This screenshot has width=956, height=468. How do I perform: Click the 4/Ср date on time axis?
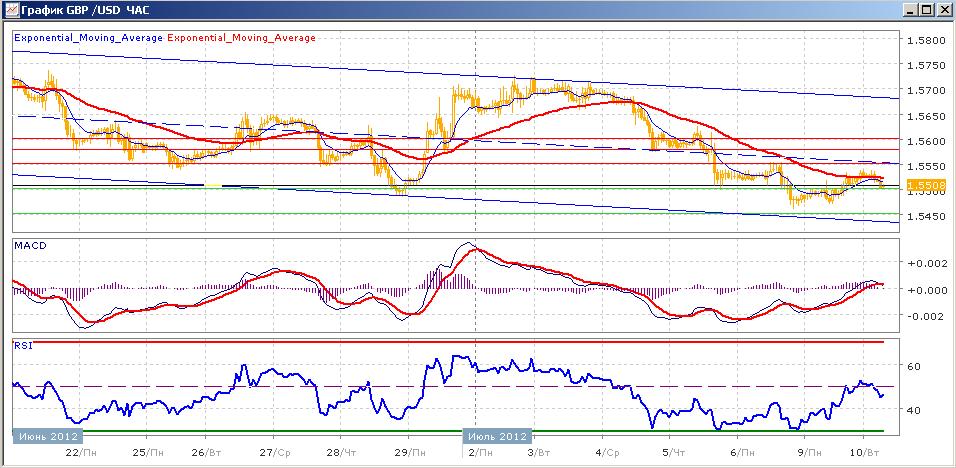(x=606, y=452)
